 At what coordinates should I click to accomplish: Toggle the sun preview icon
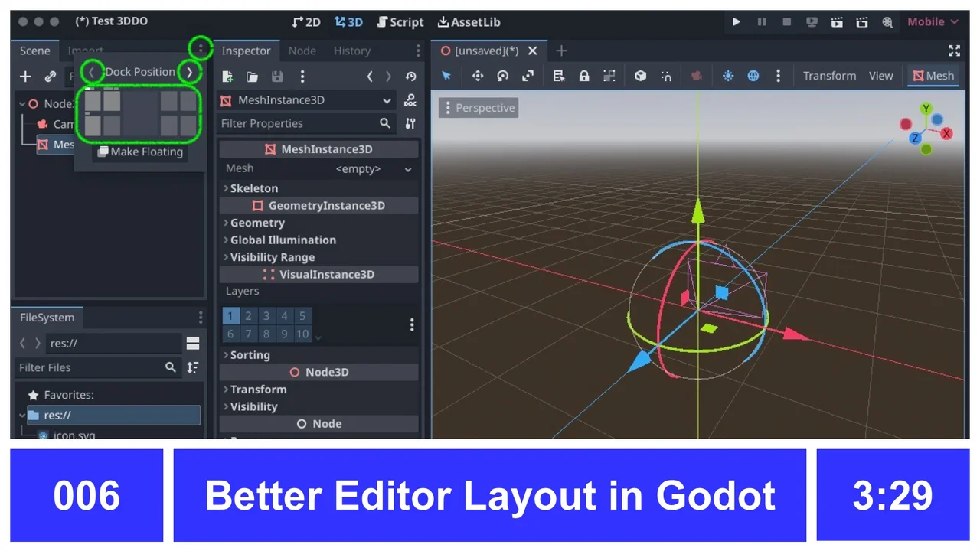pyautogui.click(x=728, y=76)
